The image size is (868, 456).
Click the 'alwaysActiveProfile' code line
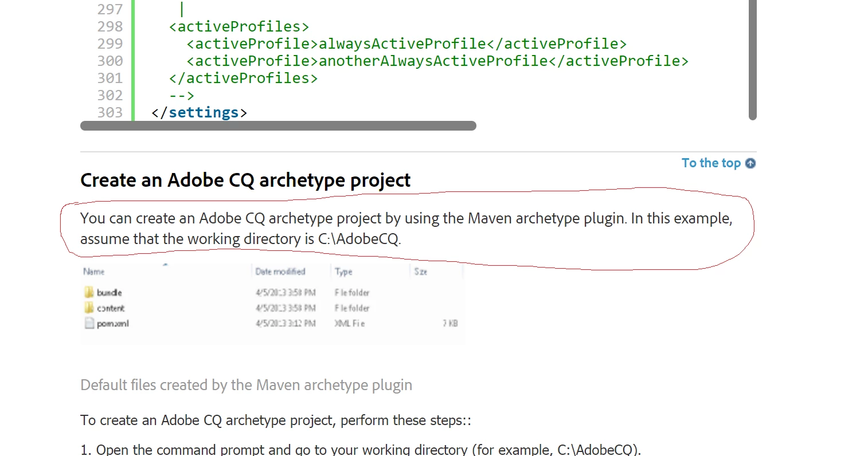406,44
